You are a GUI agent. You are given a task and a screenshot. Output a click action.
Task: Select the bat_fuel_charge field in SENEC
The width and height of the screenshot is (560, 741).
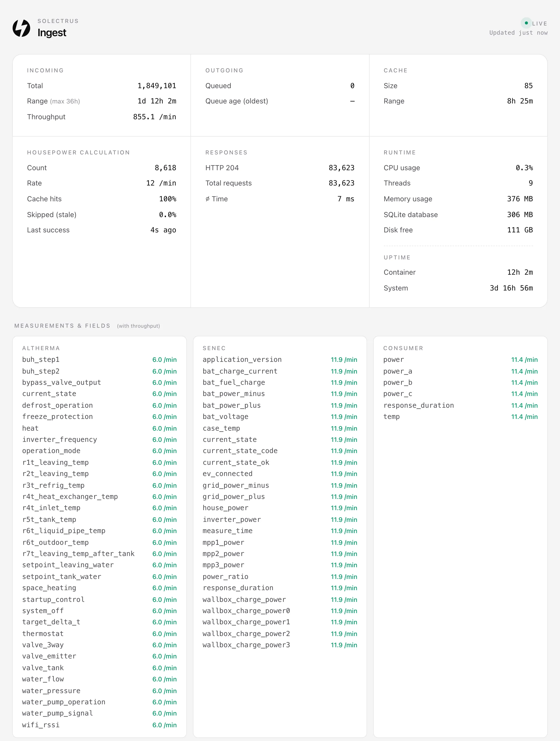click(234, 382)
